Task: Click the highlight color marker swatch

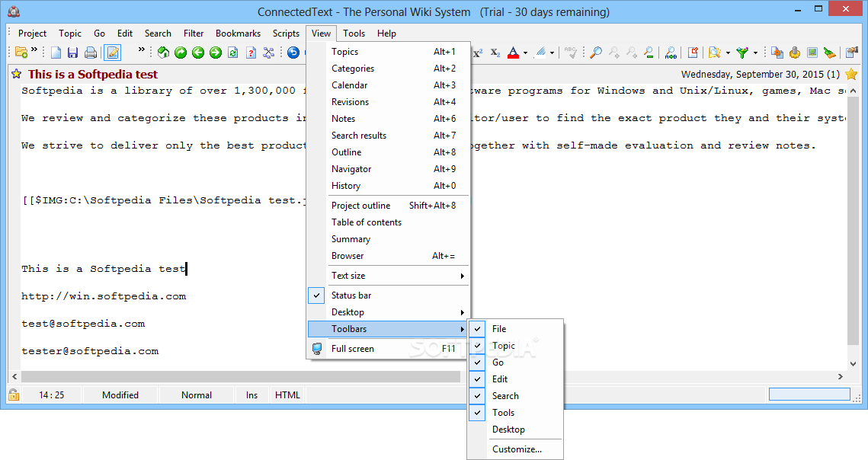Action: (x=541, y=53)
